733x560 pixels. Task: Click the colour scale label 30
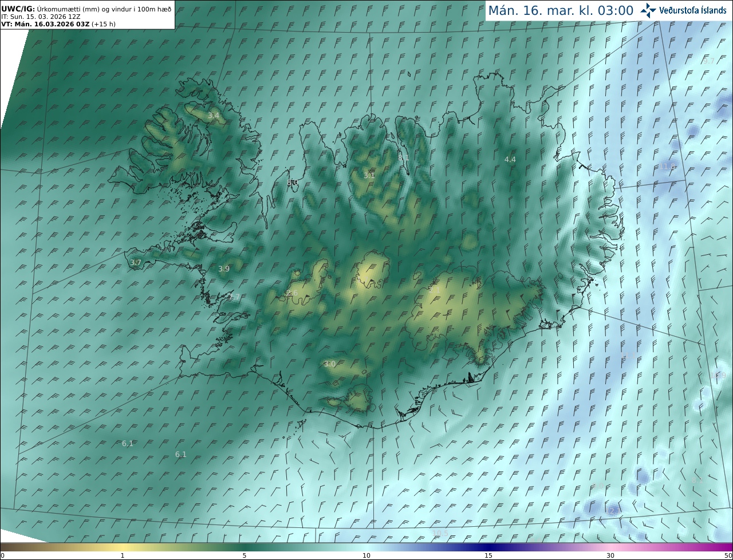pos(610,555)
